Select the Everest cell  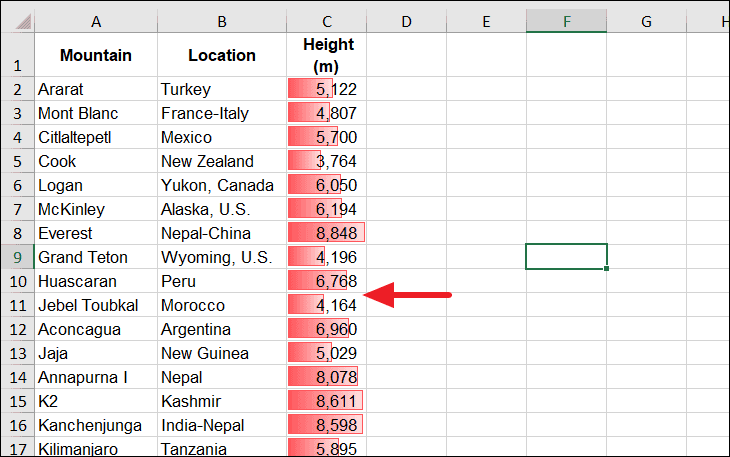(96, 233)
